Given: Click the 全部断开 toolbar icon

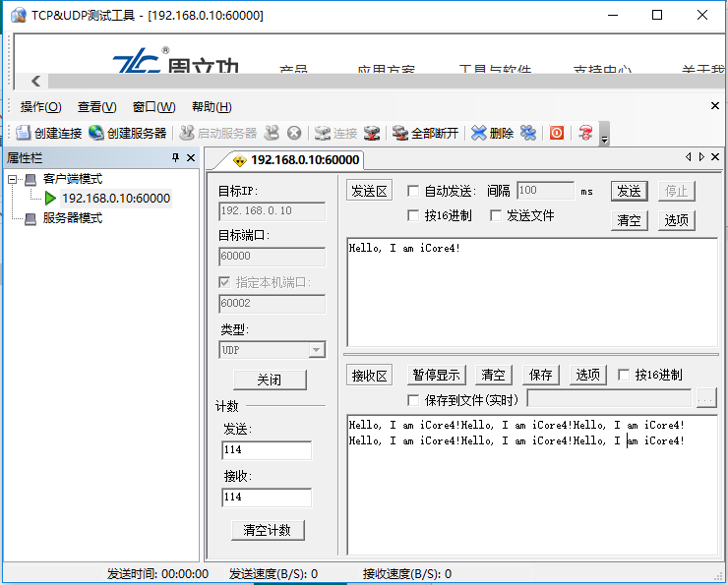Looking at the screenshot, I should (x=400, y=133).
